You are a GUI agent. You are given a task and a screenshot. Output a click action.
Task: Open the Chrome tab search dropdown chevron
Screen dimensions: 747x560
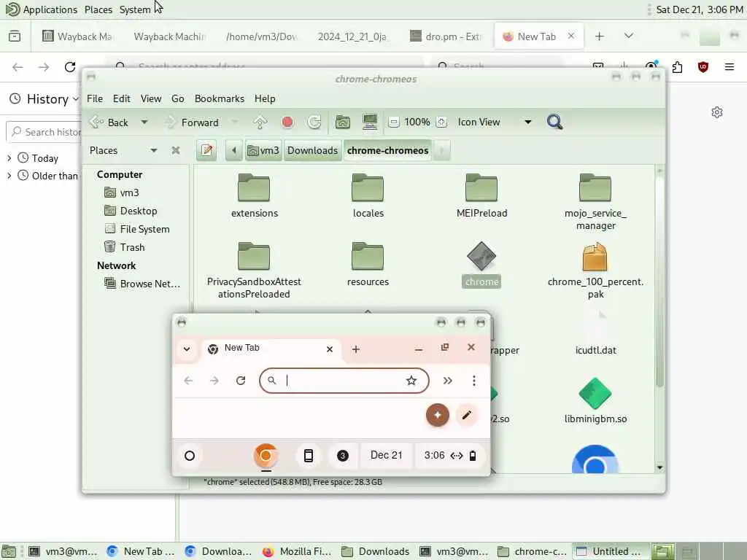pos(187,349)
